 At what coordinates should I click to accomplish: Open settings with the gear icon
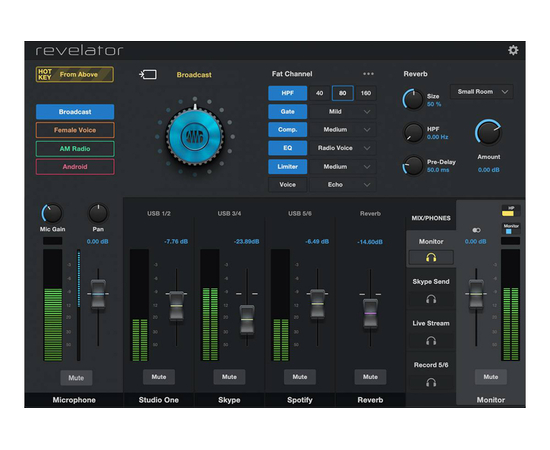click(x=513, y=50)
